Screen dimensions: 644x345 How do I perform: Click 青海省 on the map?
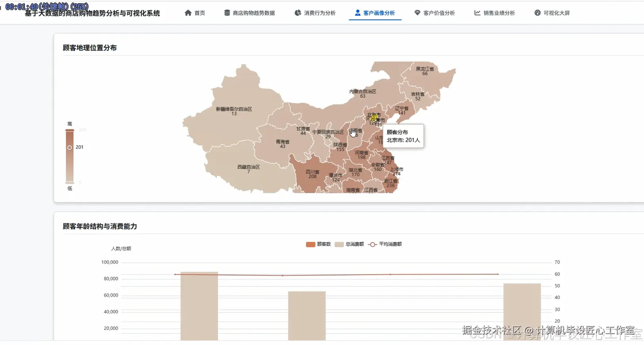282,144
